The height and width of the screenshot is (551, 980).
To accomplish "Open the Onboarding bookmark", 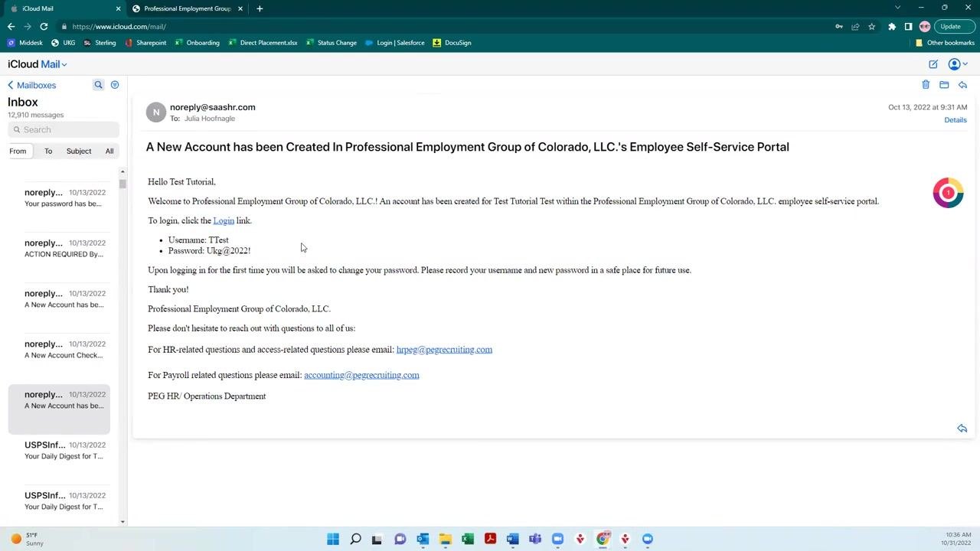I will (197, 43).
